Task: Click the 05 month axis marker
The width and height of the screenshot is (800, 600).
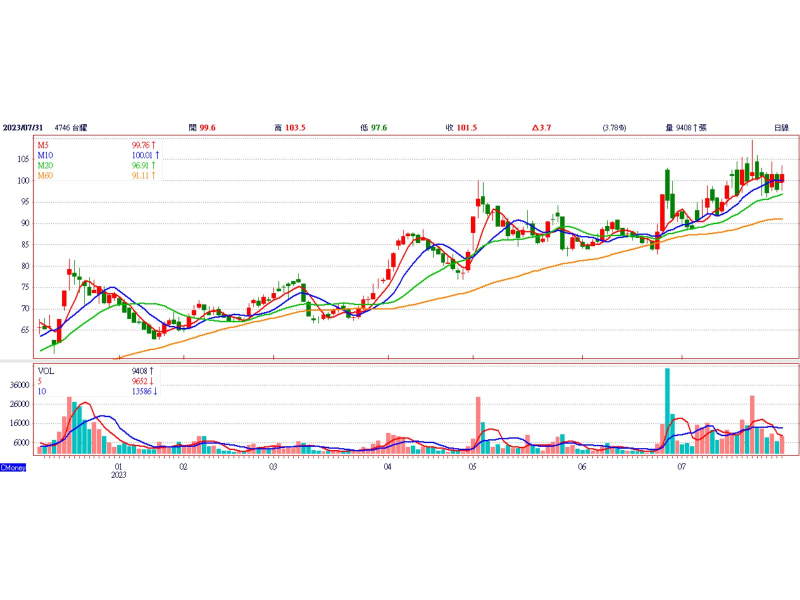Action: coord(472,466)
